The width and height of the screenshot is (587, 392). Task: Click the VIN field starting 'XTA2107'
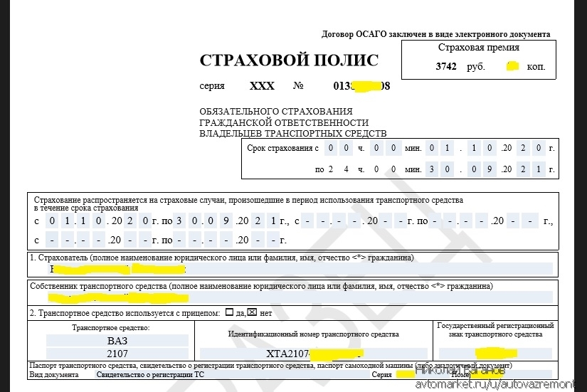click(314, 354)
